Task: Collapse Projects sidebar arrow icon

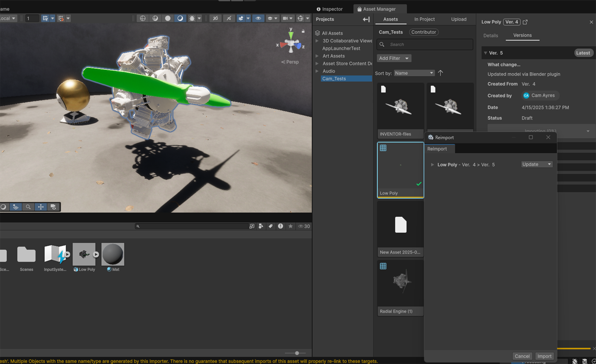Action: (366, 19)
